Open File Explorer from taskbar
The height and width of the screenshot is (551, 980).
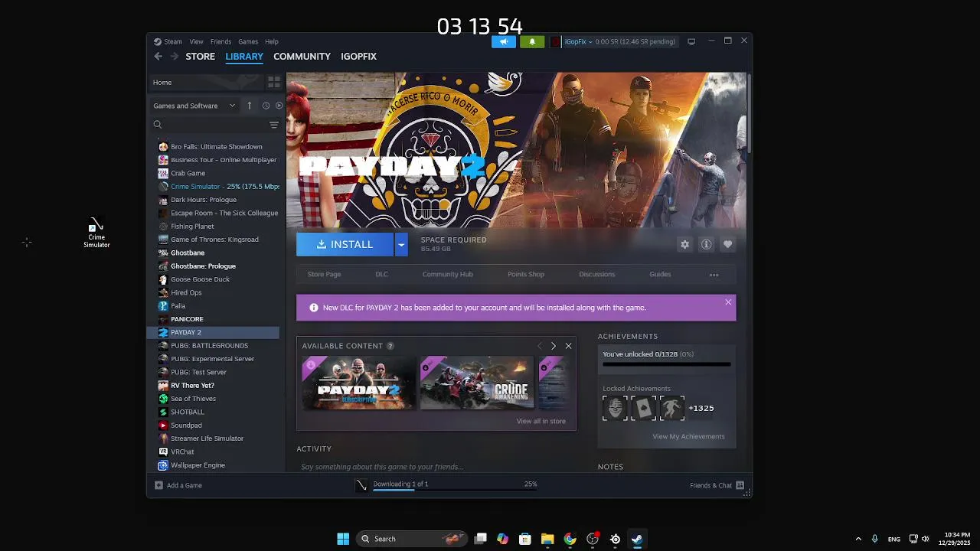pos(547,539)
